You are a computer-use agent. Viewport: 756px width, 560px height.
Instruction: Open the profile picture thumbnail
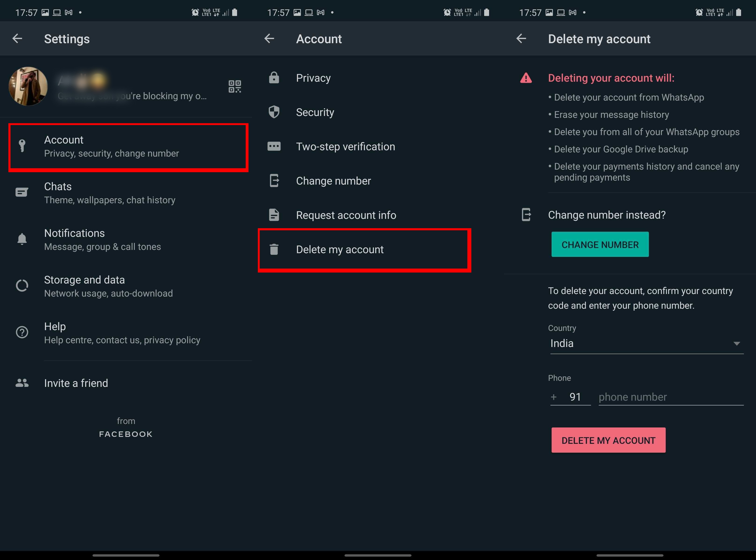point(28,86)
